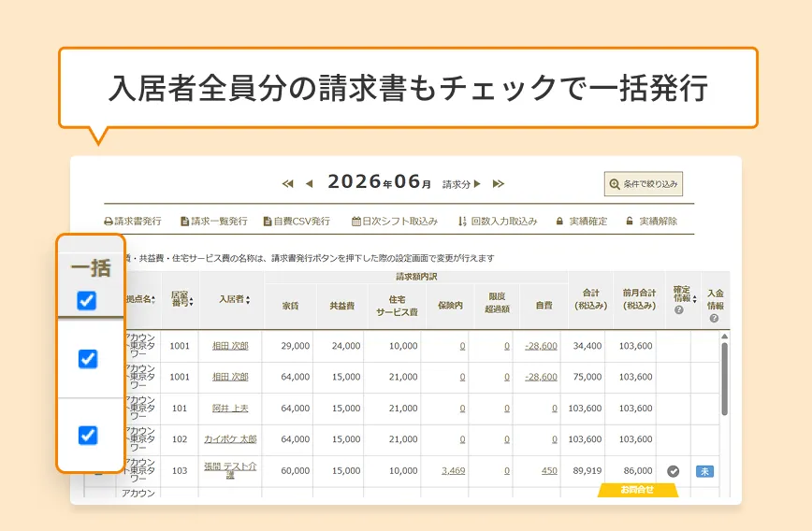Click 請求書発行 printer toolbar item
This screenshot has width=812, height=531.
(x=133, y=221)
